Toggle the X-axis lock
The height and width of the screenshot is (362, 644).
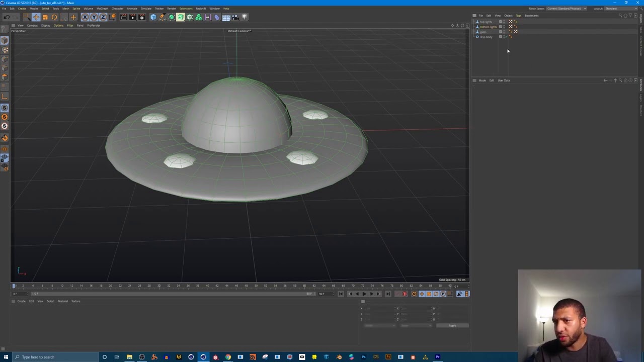pos(85,17)
